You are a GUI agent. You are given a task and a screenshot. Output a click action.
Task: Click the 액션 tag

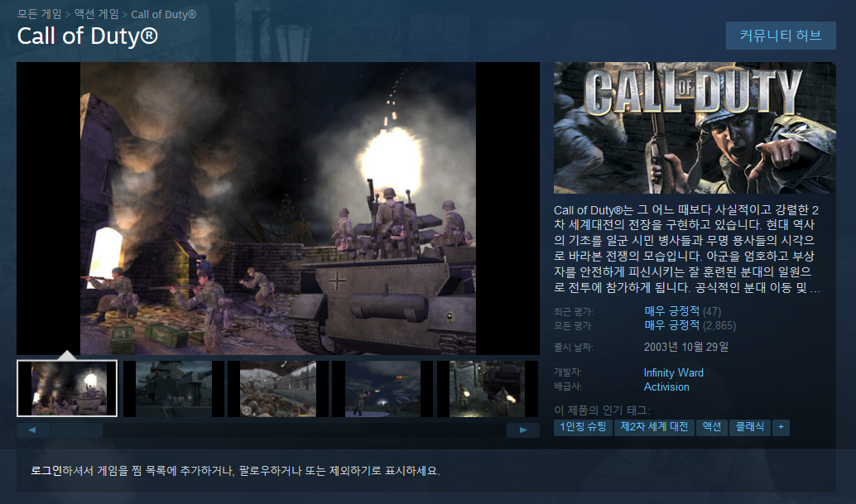pyautogui.click(x=711, y=427)
